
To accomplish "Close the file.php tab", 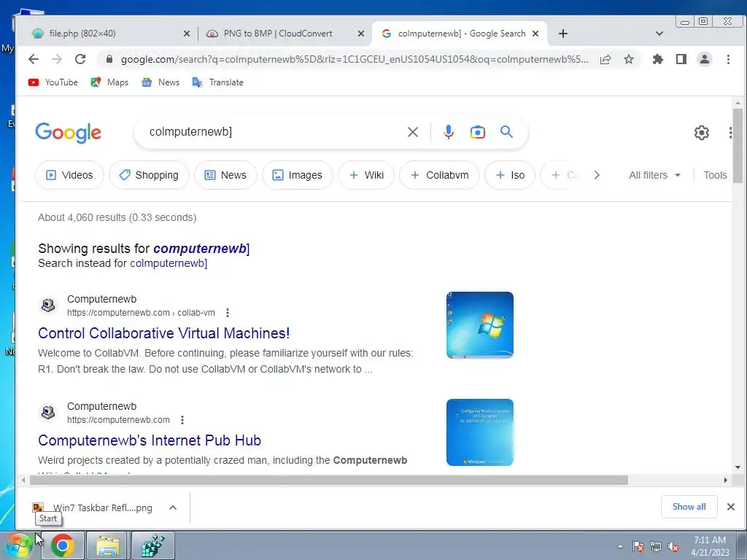I will (x=187, y=34).
